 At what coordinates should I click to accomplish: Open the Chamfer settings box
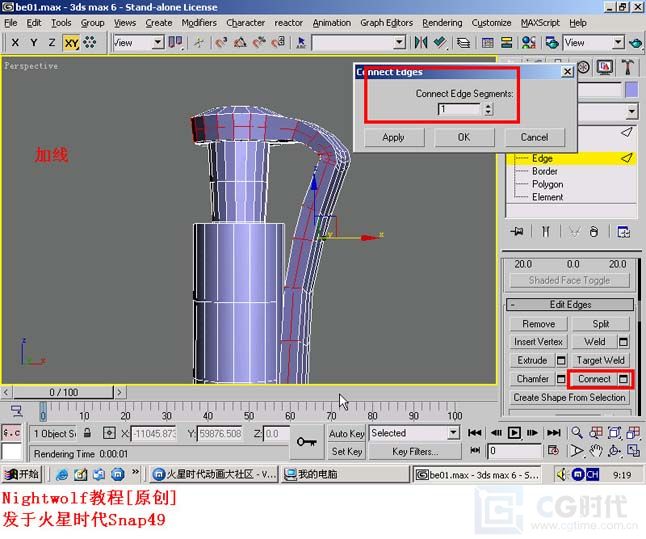tap(561, 379)
